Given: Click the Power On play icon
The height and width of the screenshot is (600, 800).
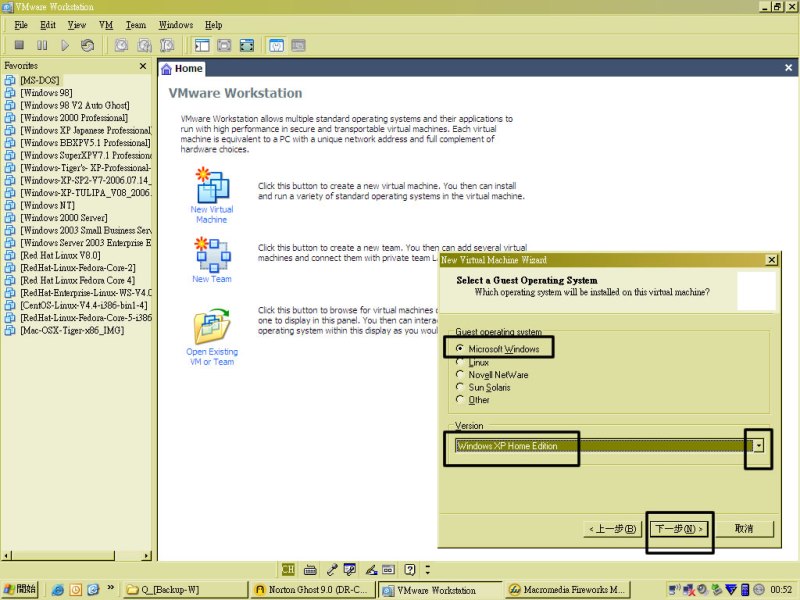Looking at the screenshot, I should pyautogui.click(x=65, y=45).
